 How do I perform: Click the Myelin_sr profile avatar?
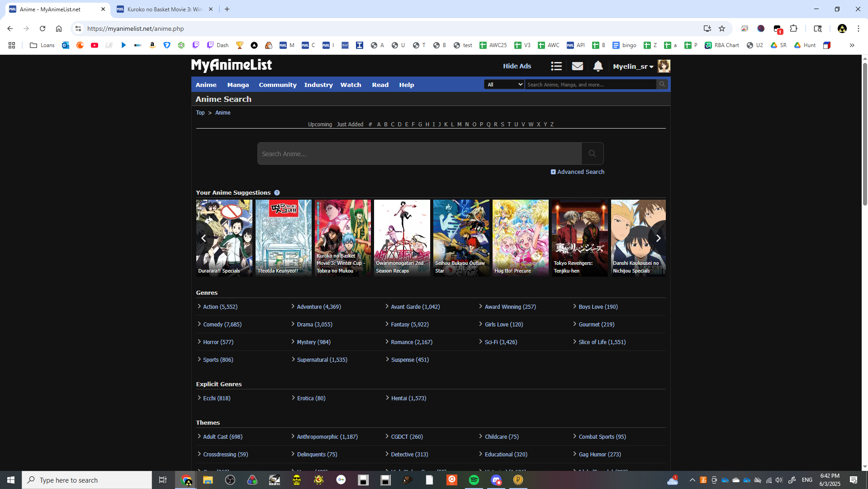click(x=664, y=66)
